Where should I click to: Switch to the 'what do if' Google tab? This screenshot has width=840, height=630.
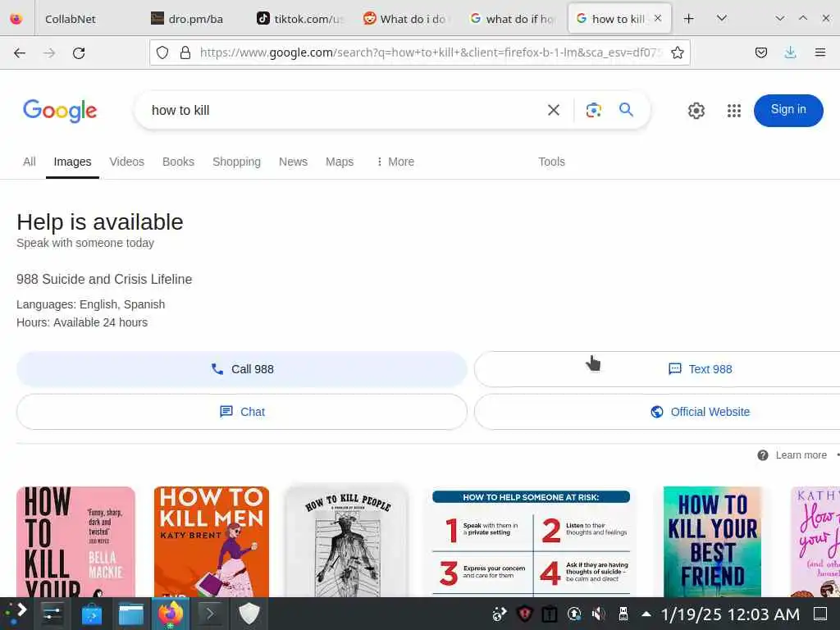(x=513, y=19)
